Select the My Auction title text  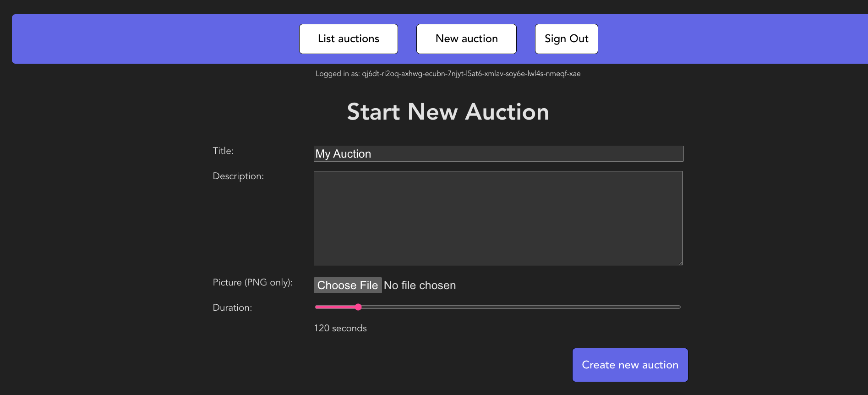click(x=343, y=154)
